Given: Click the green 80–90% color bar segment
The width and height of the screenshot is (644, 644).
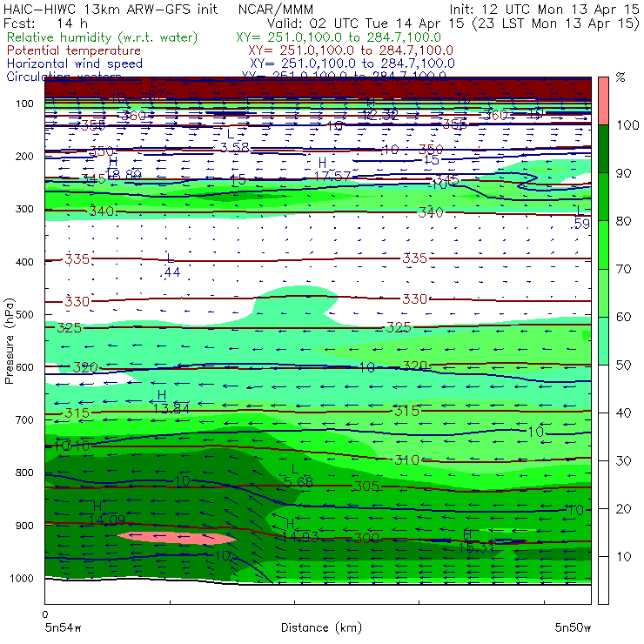Looking at the screenshot, I should tap(603, 197).
